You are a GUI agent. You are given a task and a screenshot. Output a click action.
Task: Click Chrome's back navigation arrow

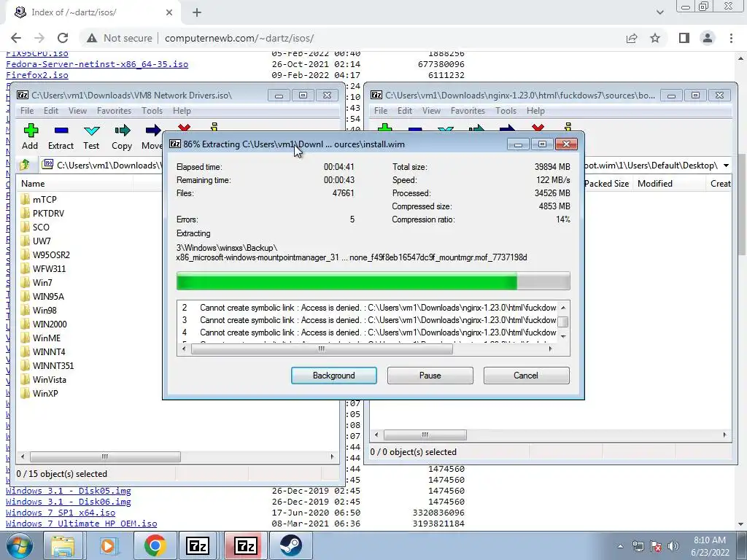pos(16,38)
